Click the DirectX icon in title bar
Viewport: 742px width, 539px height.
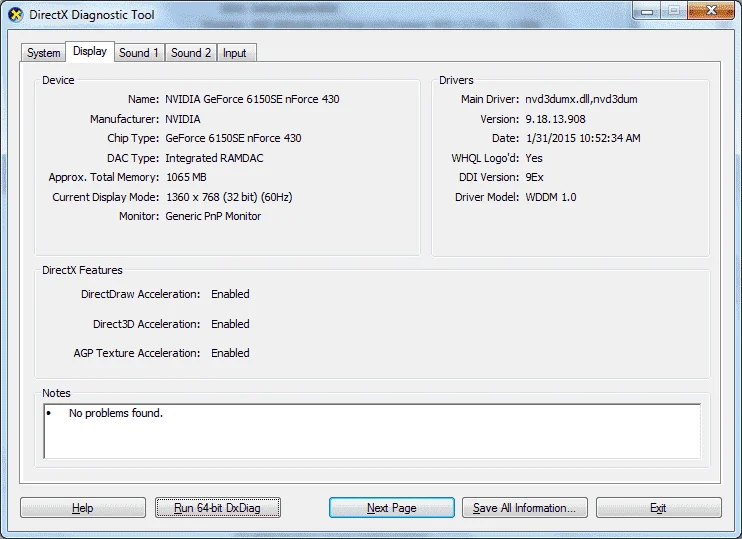coord(16,15)
